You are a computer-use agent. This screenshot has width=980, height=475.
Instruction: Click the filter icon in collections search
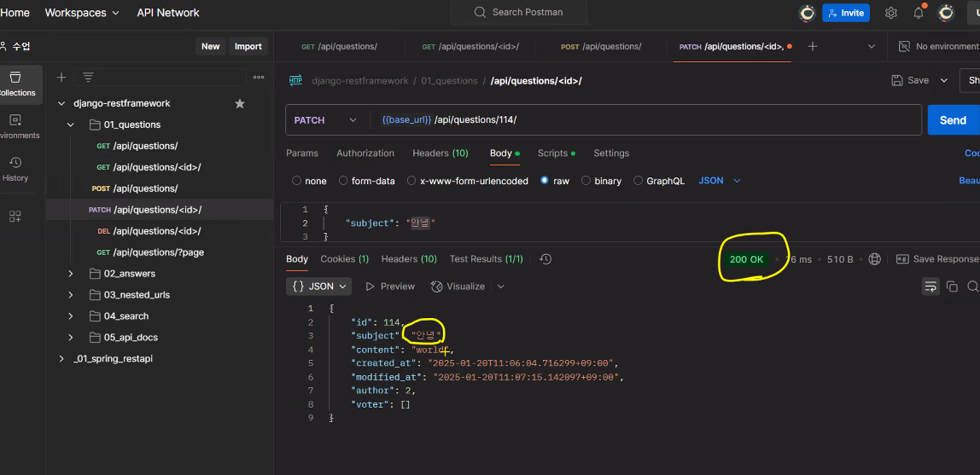(88, 78)
